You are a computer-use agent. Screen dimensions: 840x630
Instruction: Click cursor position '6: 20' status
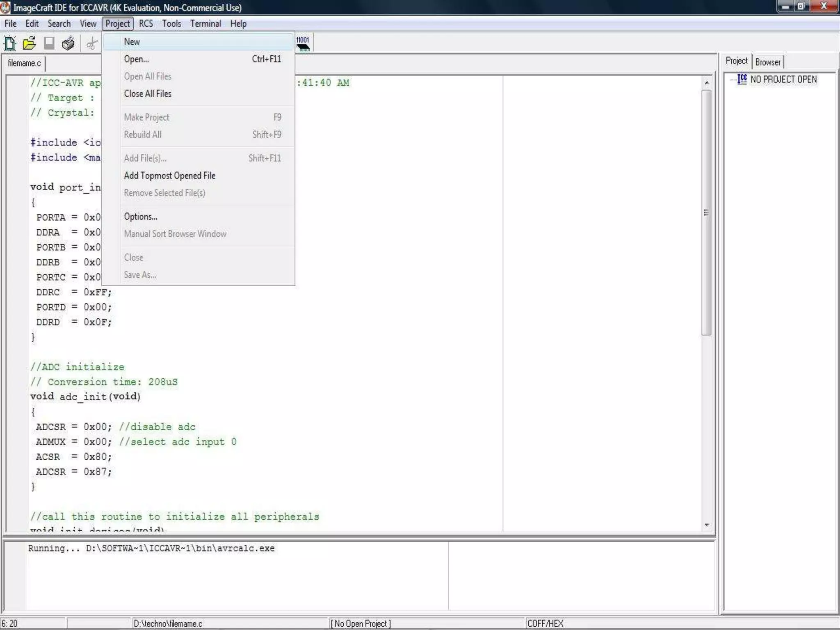(10, 624)
